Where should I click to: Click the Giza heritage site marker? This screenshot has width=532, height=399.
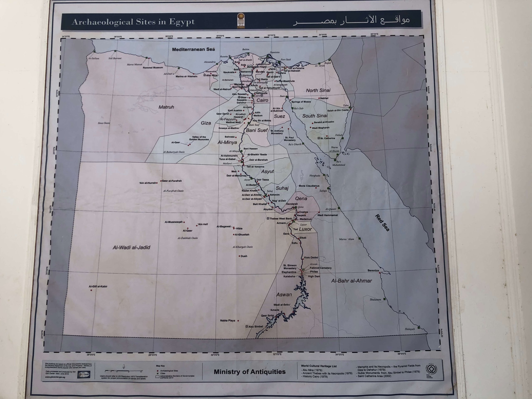pos(239,97)
